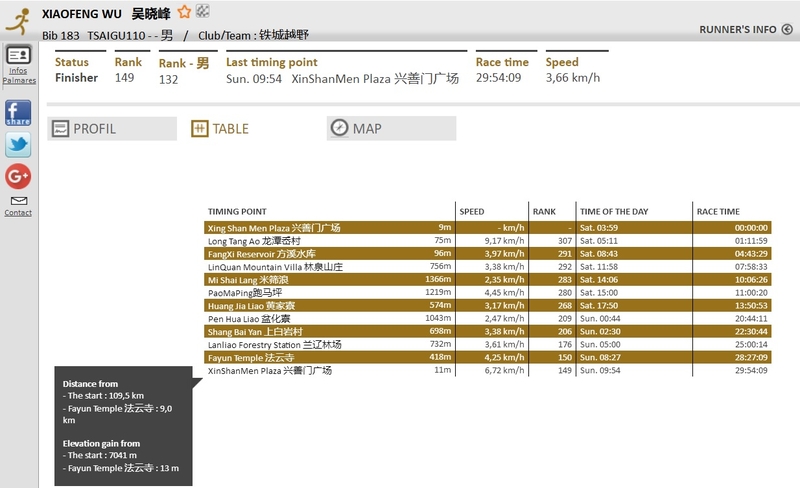Toggle the favorite star next to runner name
This screenshot has height=488, width=800.
(184, 12)
